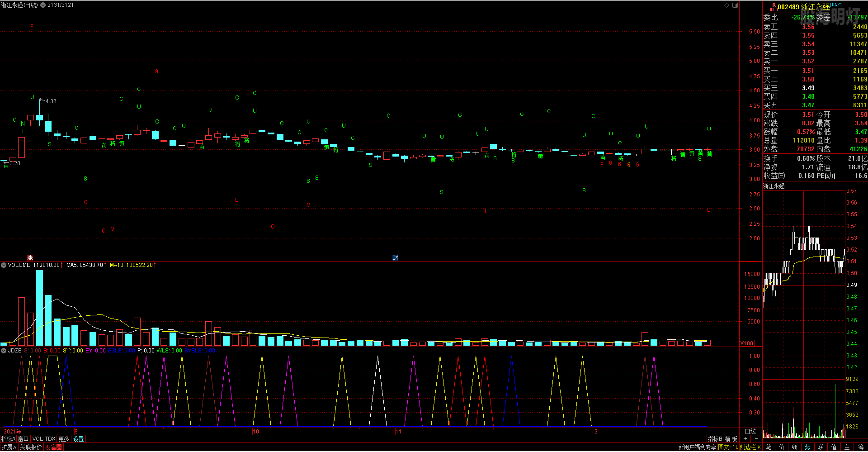Open the 关联报价 tab
Viewport: 868px width, 452px height.
click(x=31, y=447)
